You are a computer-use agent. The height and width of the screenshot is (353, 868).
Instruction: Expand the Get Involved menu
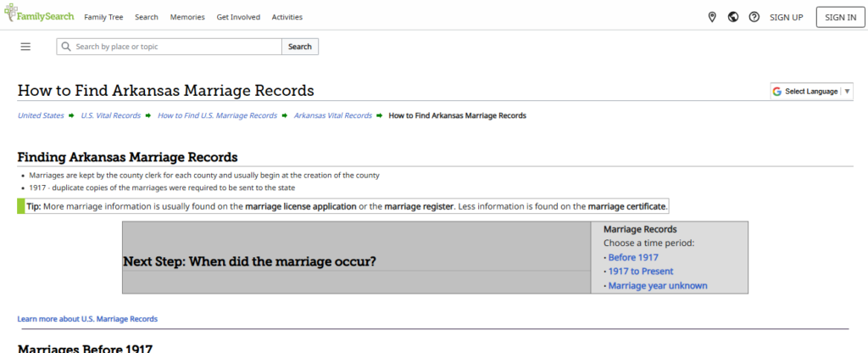[x=239, y=17]
